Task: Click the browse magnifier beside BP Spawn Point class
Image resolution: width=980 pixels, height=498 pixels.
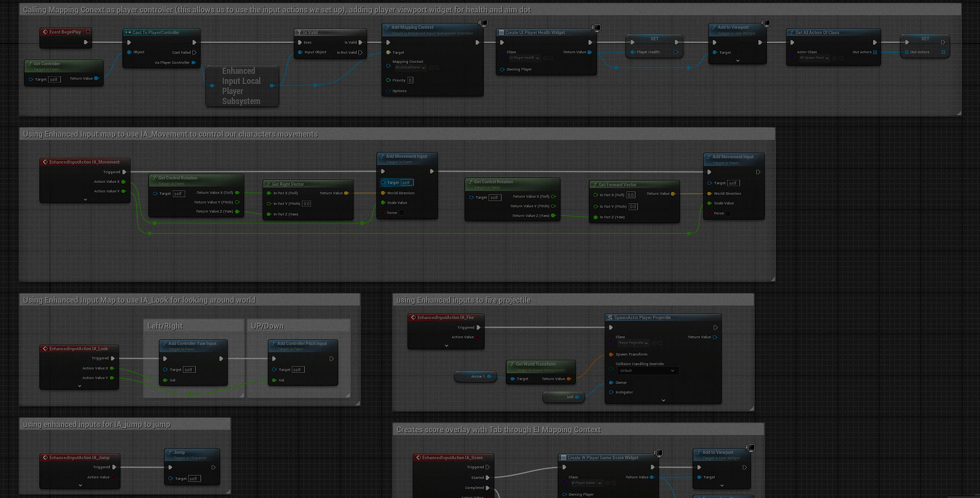Action: coord(841,58)
